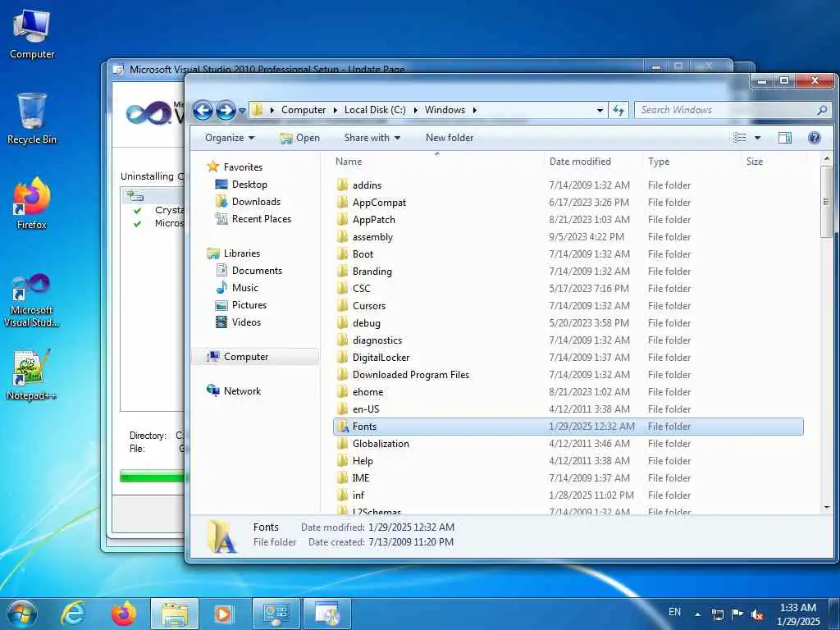Sort by Type column header

691,162
